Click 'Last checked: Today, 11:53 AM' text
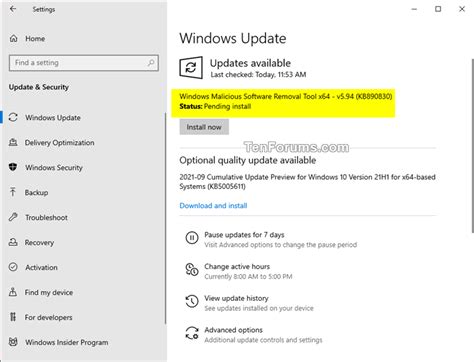The image size is (474, 362). pos(258,75)
